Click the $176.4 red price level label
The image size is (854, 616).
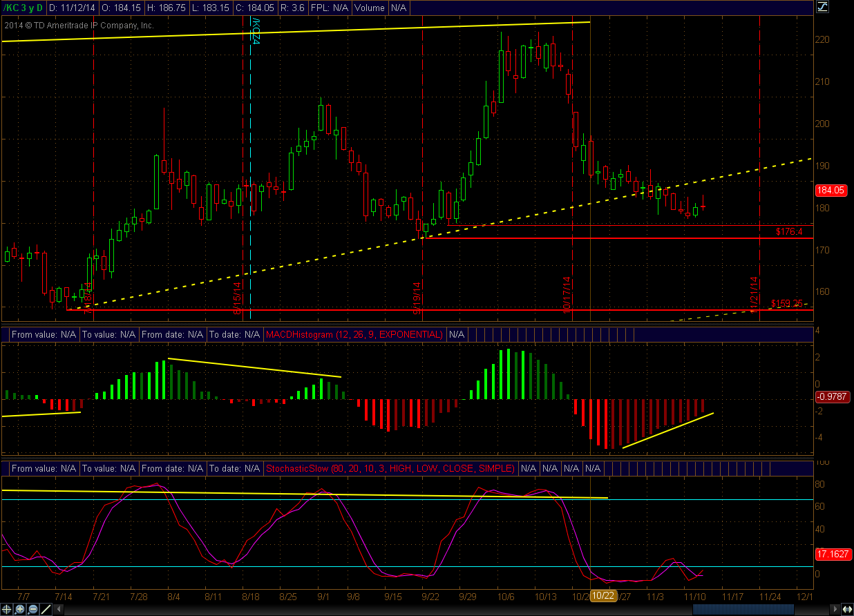[788, 232]
